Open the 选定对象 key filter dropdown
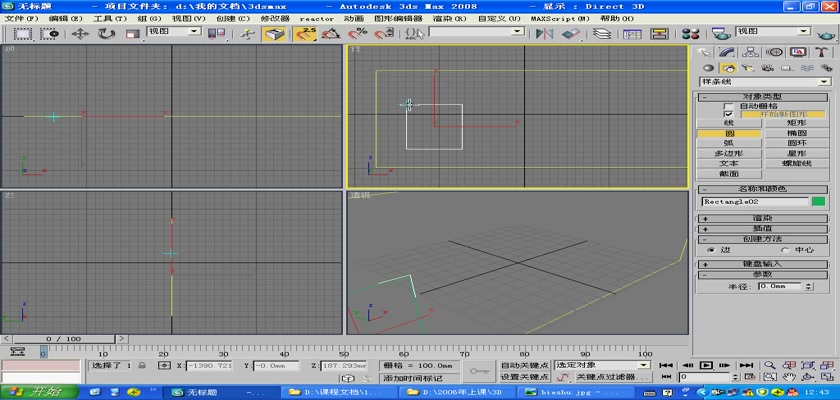This screenshot has height=400, width=840. (602, 365)
